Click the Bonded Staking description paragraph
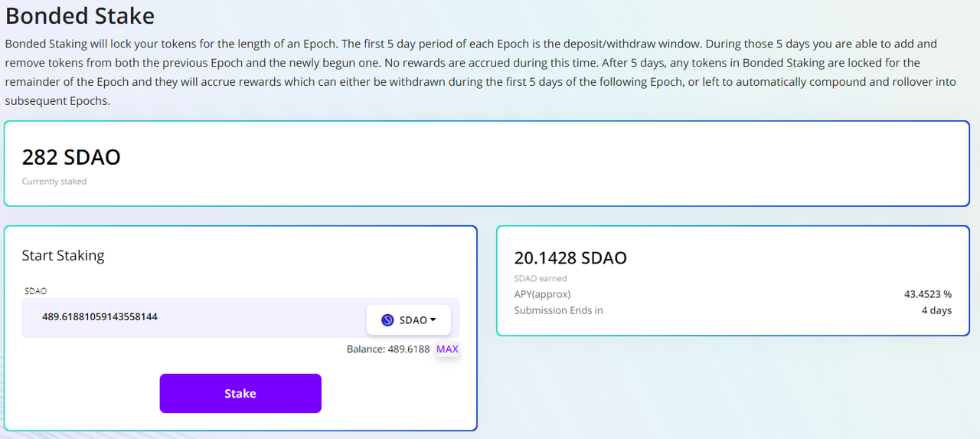This screenshot has width=980, height=439. point(482,72)
